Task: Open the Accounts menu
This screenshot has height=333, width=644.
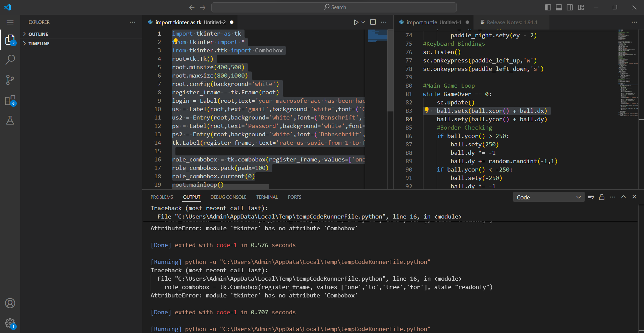Action: tap(10, 303)
